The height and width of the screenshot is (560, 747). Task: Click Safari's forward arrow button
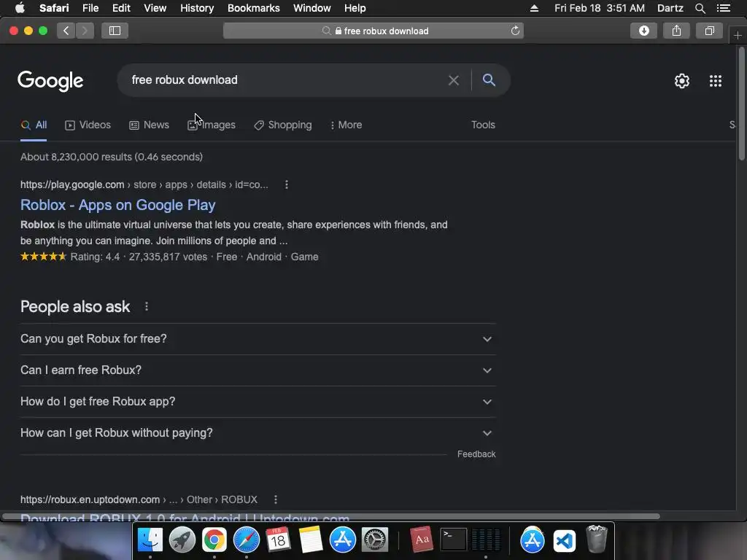pos(85,31)
